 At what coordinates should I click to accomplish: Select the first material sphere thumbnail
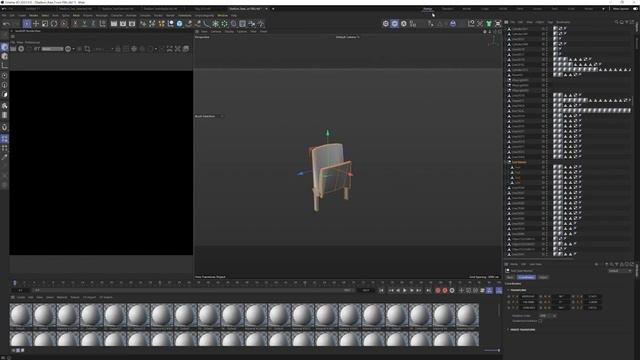coord(21,315)
